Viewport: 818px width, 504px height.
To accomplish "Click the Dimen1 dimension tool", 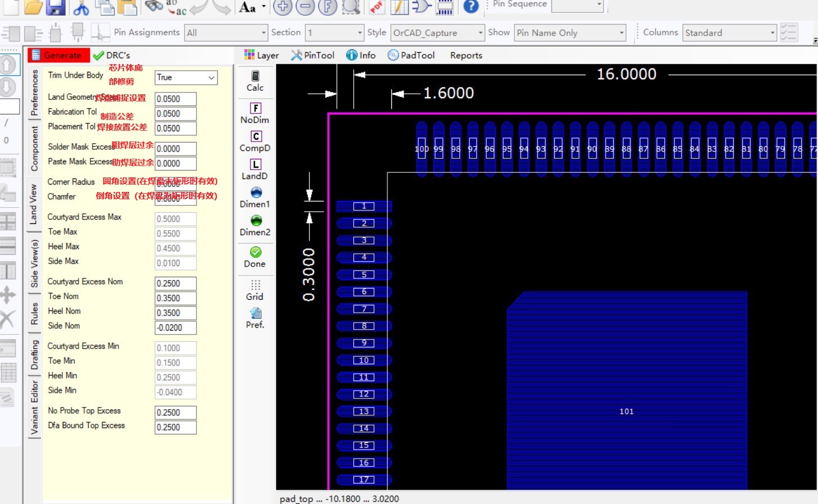I will (x=255, y=198).
